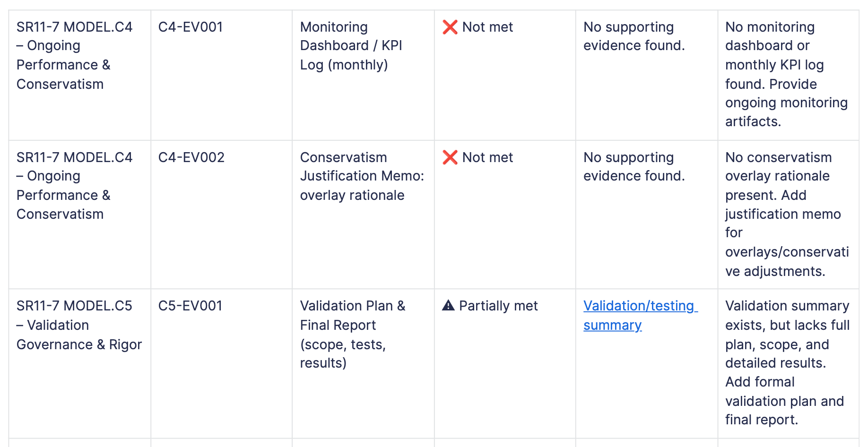
Task: Click No supporting evidence found in the C4-EV002 row
Action: click(x=634, y=166)
